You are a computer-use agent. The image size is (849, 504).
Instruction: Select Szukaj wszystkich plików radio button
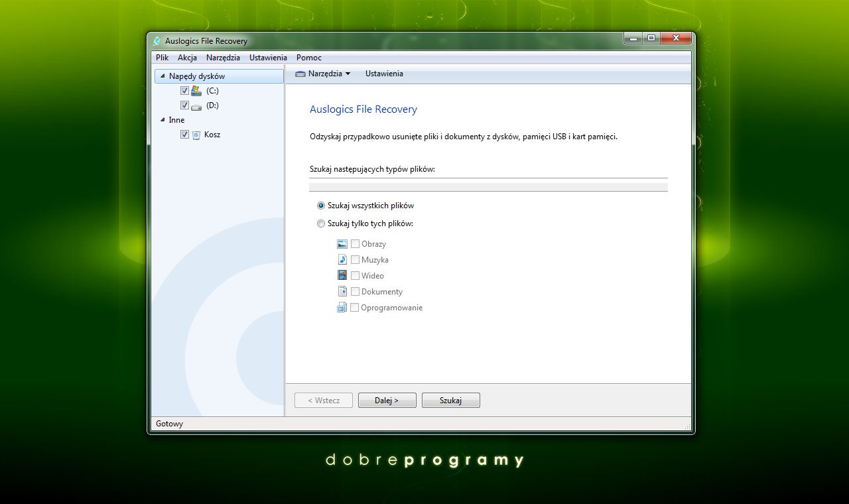coord(321,206)
